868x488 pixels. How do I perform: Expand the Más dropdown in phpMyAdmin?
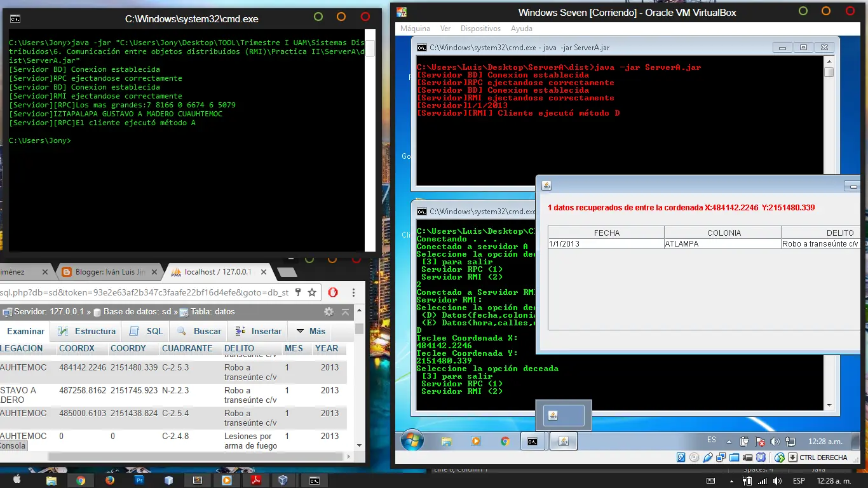pyautogui.click(x=310, y=331)
